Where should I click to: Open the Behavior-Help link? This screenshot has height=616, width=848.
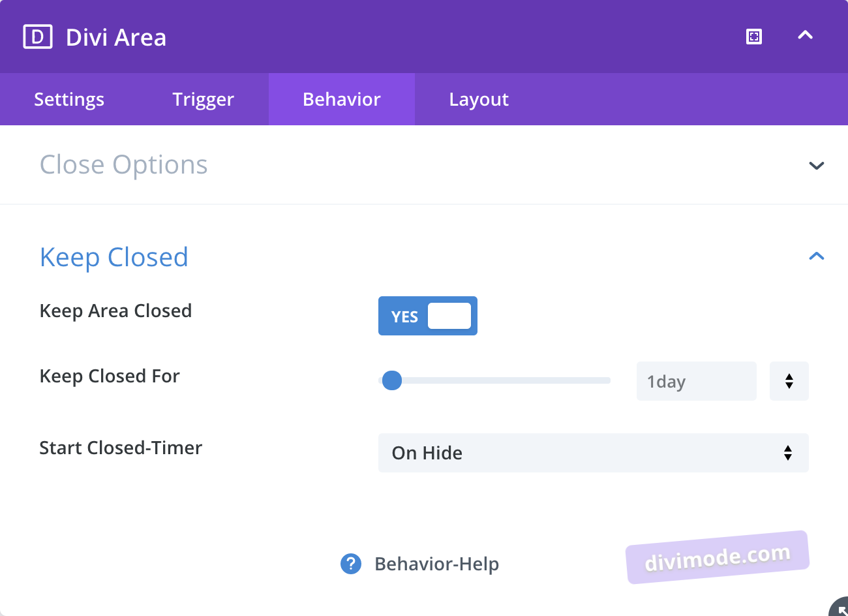tap(437, 564)
